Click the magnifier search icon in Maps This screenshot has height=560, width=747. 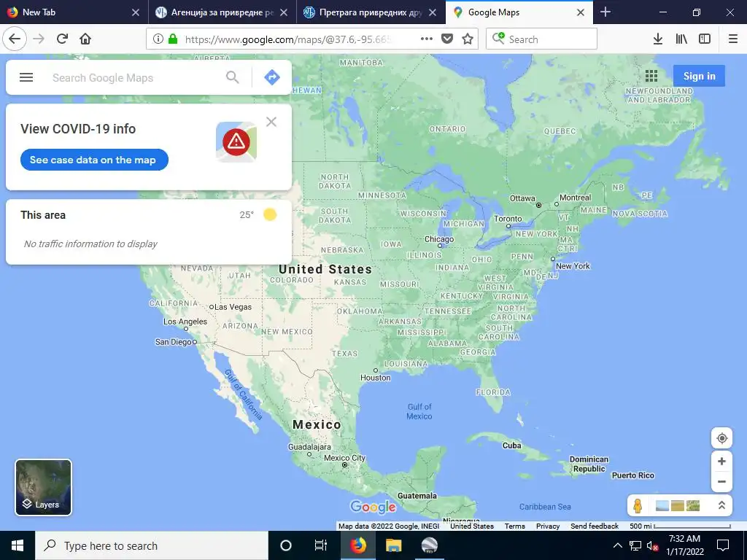233,77
